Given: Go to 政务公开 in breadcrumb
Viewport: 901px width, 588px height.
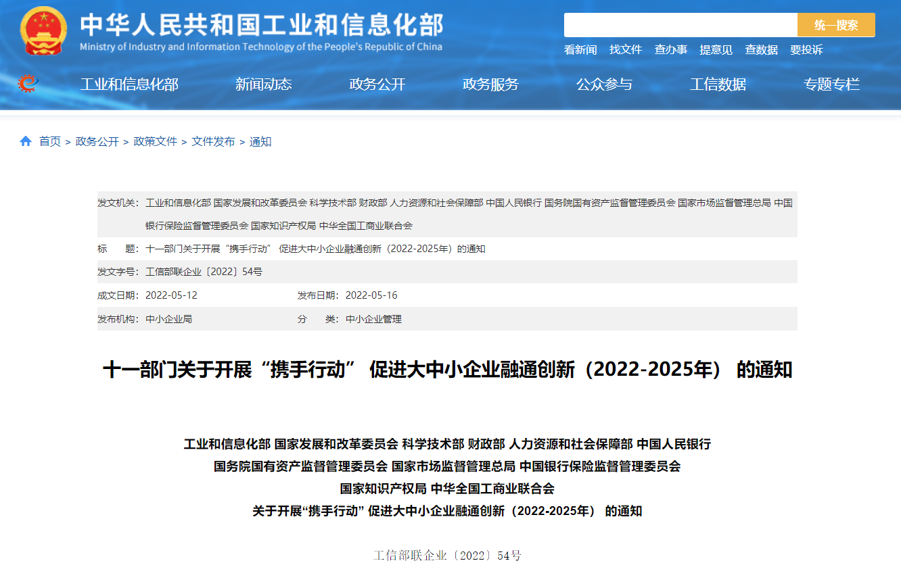Looking at the screenshot, I should pos(97,141).
